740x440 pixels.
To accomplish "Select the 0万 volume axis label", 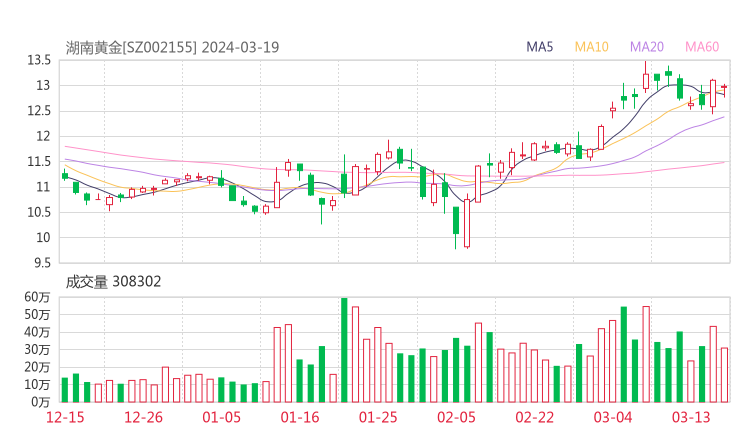I will click(41, 402).
